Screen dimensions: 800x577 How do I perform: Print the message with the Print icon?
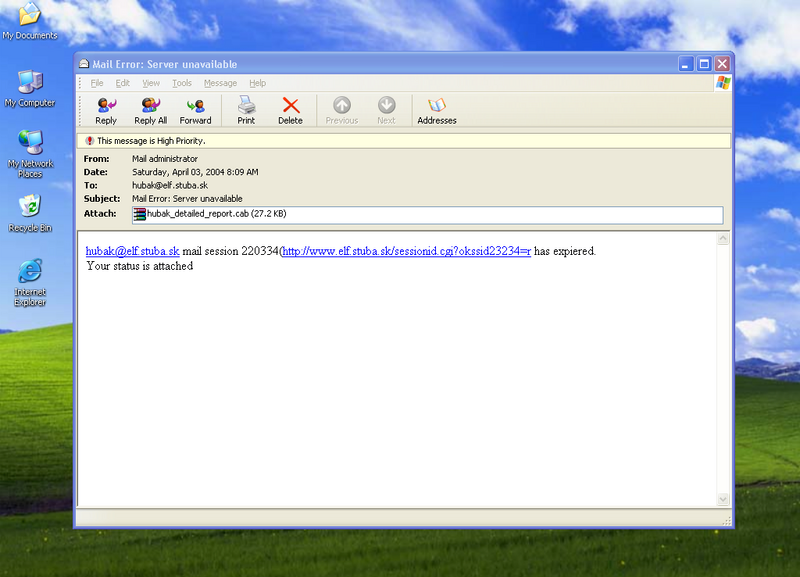tap(246, 105)
